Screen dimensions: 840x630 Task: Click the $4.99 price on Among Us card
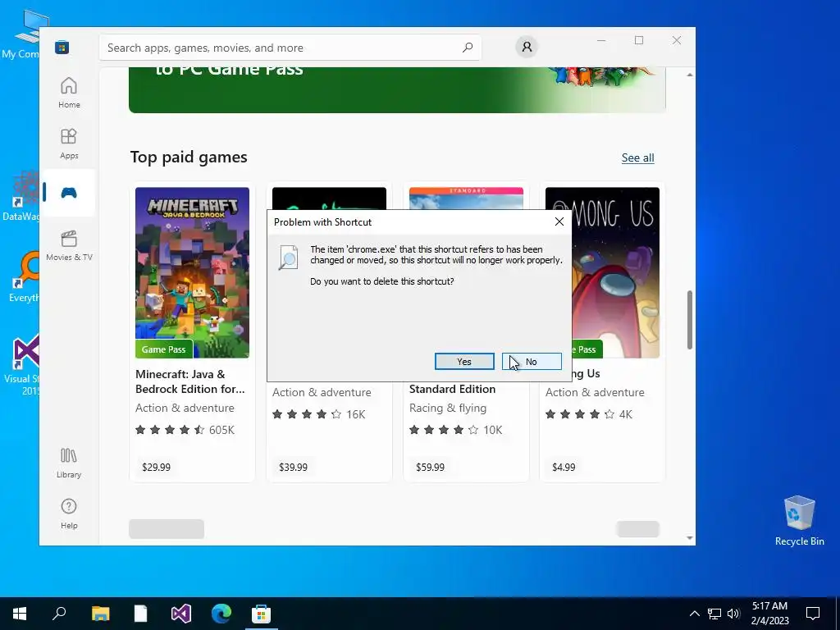(564, 467)
